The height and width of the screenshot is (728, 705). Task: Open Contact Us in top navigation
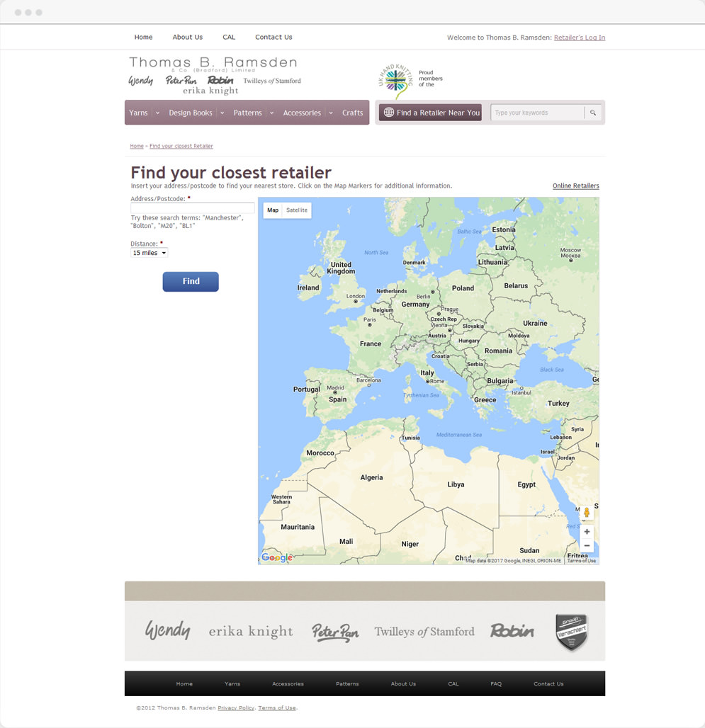tap(273, 37)
